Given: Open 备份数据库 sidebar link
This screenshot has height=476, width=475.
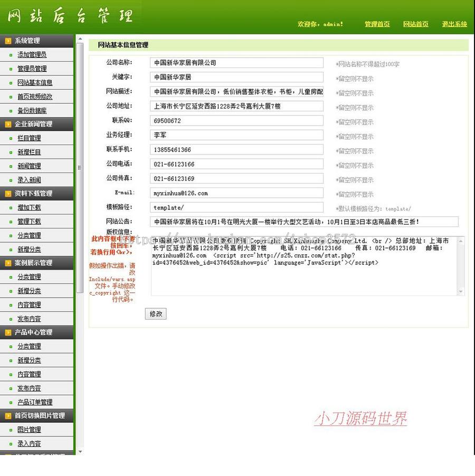Looking at the screenshot, I should coord(32,110).
